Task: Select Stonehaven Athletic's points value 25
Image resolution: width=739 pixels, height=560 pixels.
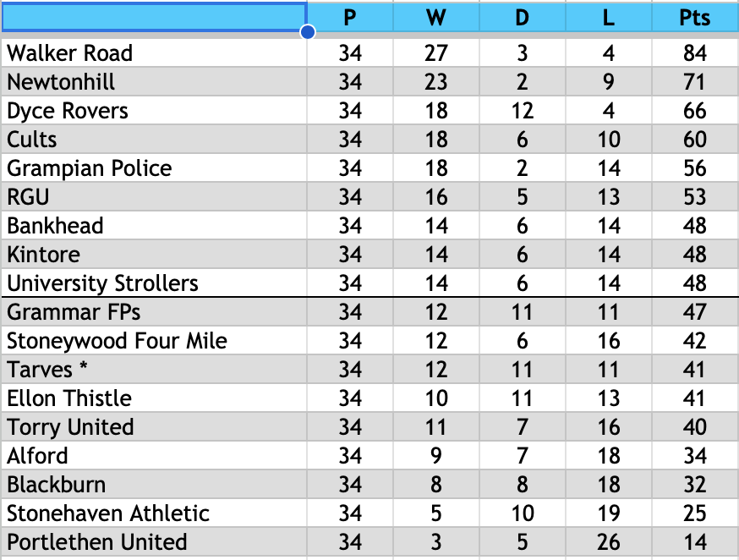Action: tap(695, 513)
